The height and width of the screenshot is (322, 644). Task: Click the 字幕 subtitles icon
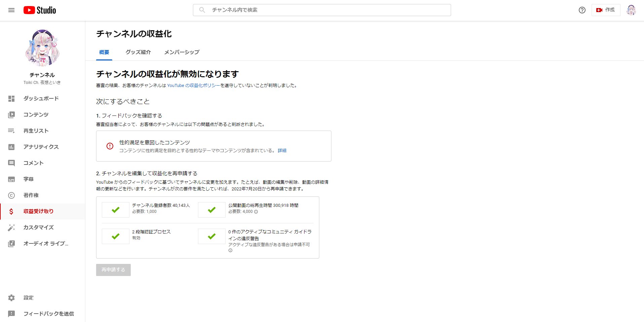(x=11, y=179)
